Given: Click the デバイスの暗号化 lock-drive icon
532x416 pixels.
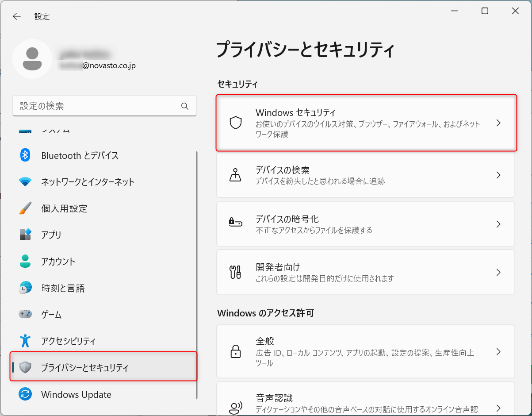Looking at the screenshot, I should [236, 223].
